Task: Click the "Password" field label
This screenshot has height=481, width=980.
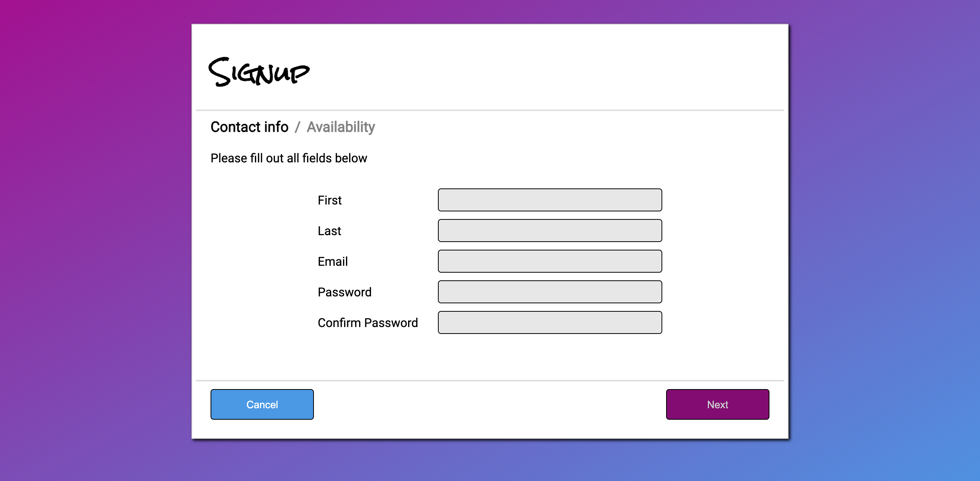Action: pos(345,292)
